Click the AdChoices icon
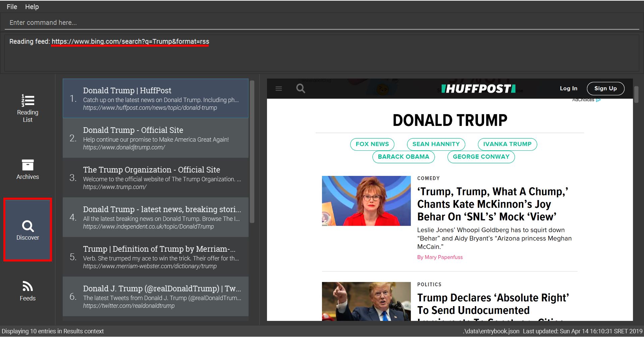Viewport: 644px width, 337px height. (x=598, y=100)
